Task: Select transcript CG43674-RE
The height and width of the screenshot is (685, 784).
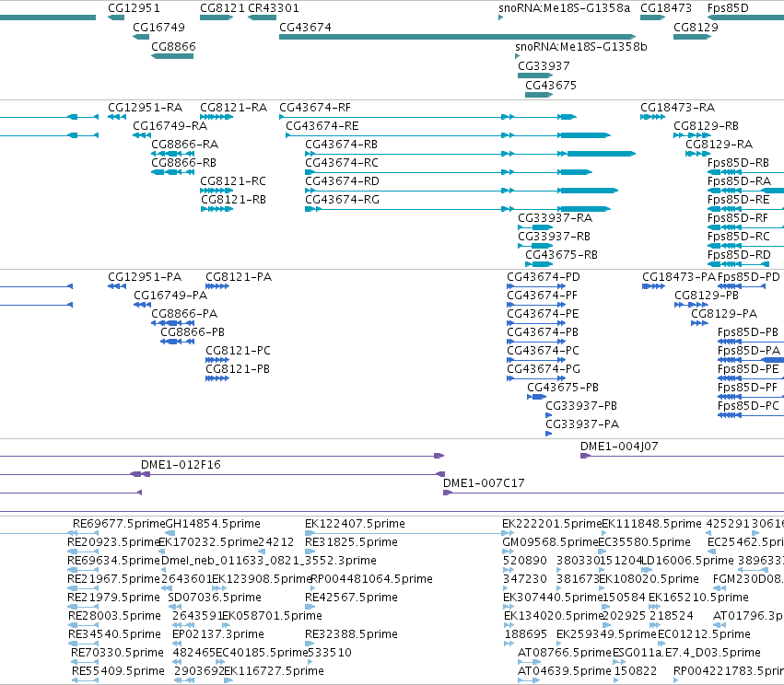Action: click(322, 126)
